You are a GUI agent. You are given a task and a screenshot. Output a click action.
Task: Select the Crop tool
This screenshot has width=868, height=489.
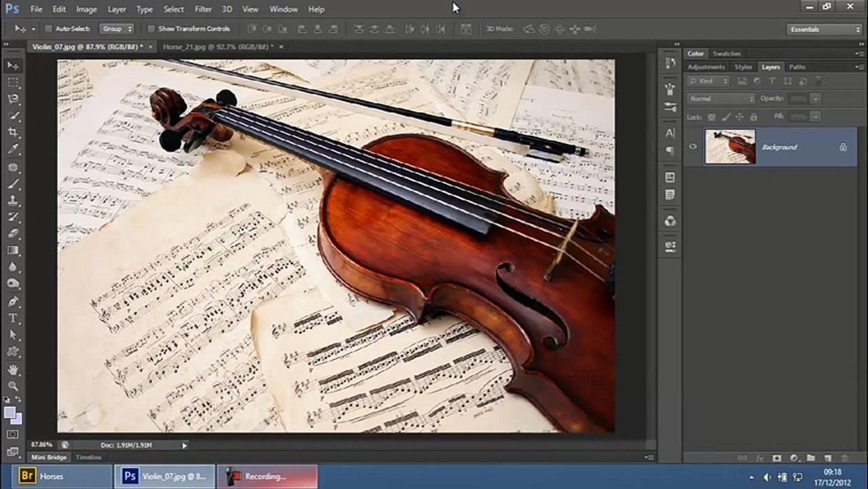point(13,132)
